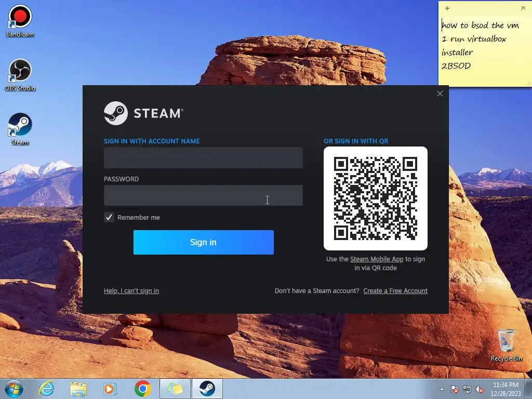Show hidden system tray icons arrow
The height and width of the screenshot is (399, 532).
442,389
